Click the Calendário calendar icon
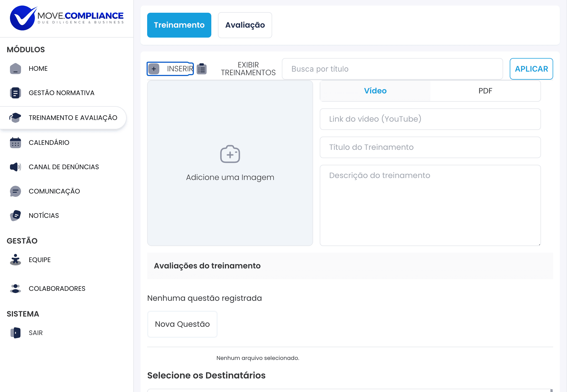Screen dimensions: 567x392 [x=15, y=143]
